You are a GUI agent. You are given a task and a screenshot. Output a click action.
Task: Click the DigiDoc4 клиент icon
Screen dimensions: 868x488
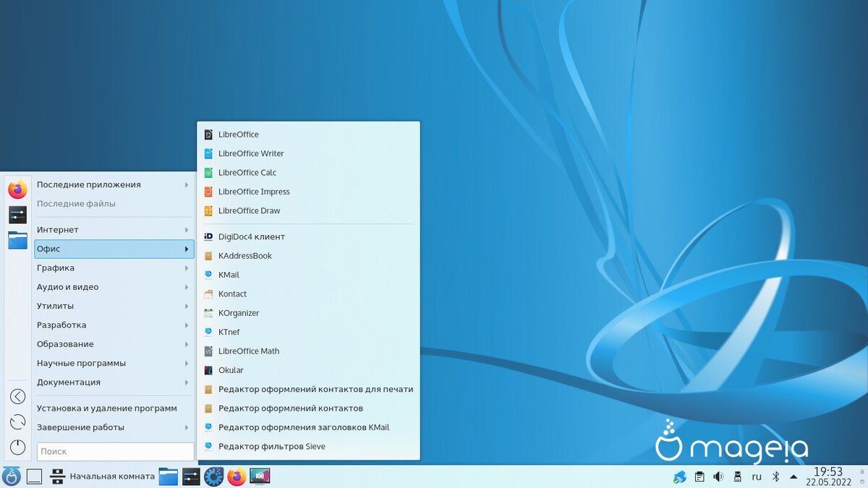click(x=208, y=236)
